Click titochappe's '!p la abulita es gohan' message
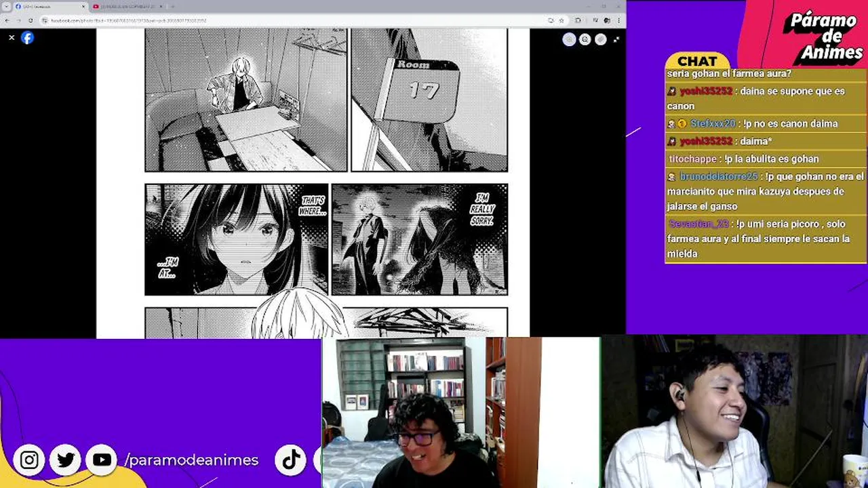 [765, 159]
